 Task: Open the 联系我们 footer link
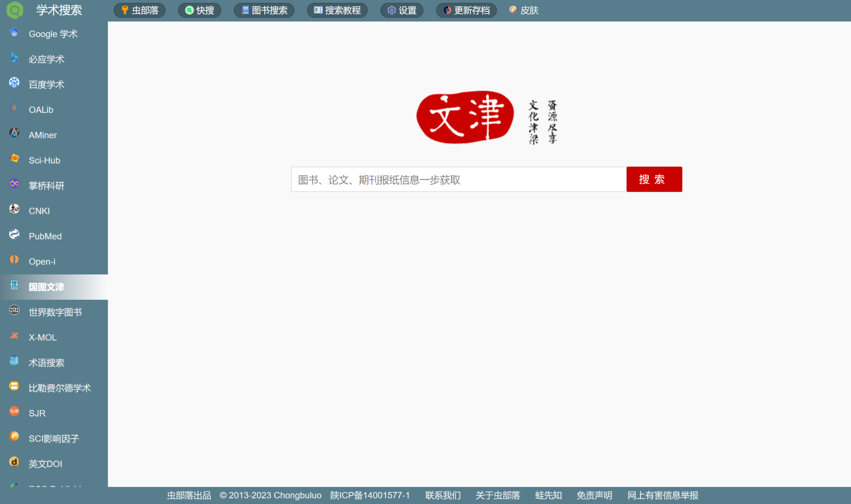(x=443, y=495)
